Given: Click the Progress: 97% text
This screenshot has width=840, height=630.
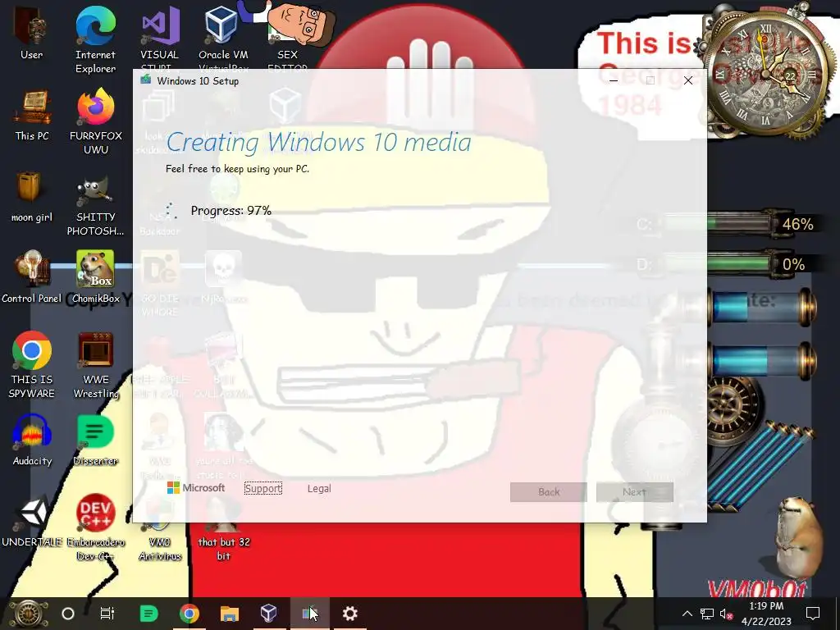Looking at the screenshot, I should (231, 211).
